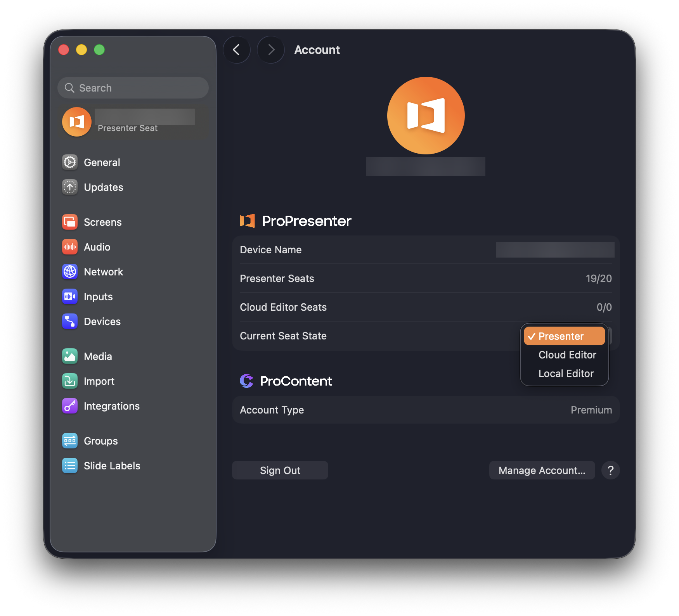Viewport: 679px width, 616px height.
Task: Choose Cloud Editor seat state
Action: click(564, 355)
